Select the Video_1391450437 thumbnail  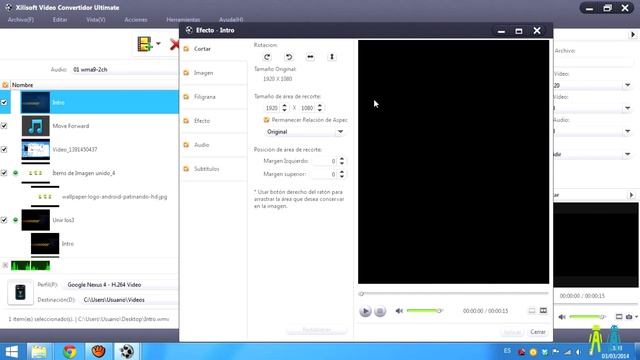coord(36,150)
